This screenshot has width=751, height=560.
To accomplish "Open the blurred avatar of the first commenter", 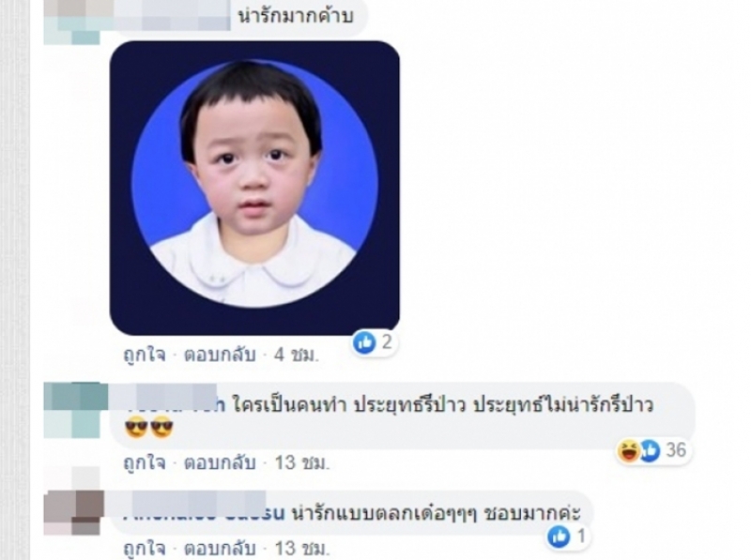I will pos(72,22).
